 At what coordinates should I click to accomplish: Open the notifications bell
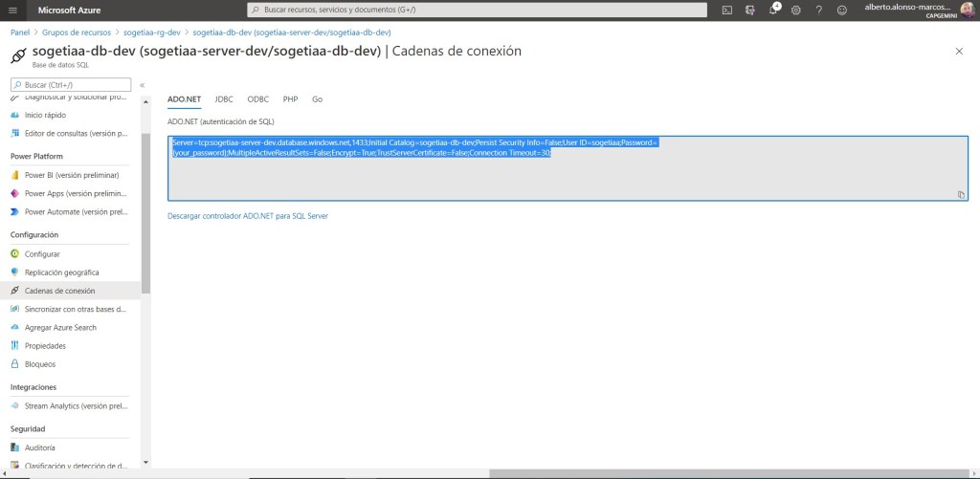[773, 10]
